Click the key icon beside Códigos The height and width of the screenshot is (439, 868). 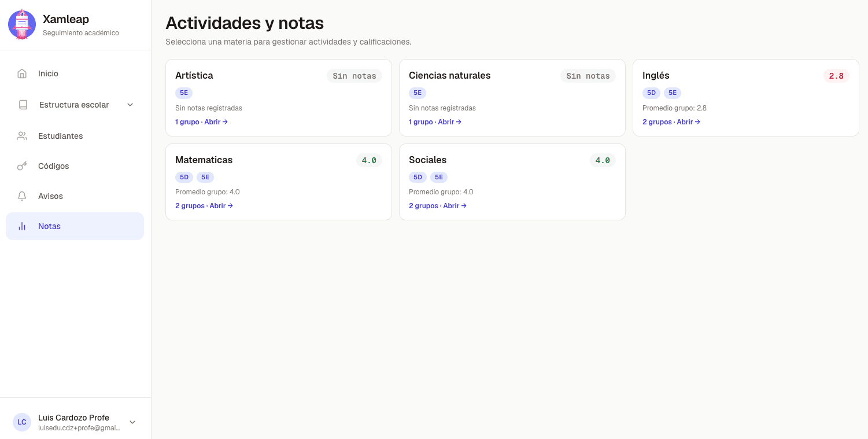point(22,166)
